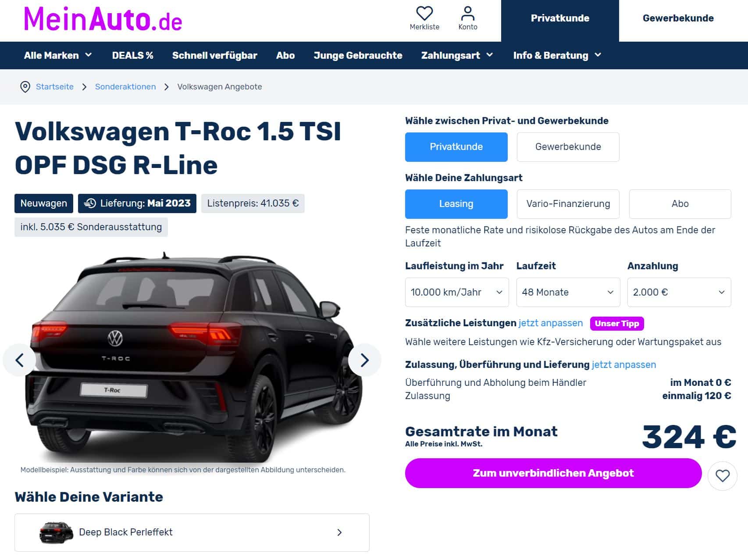The image size is (748, 560).
Task: Click the location pin icon in breadcrumb
Action: pos(25,87)
